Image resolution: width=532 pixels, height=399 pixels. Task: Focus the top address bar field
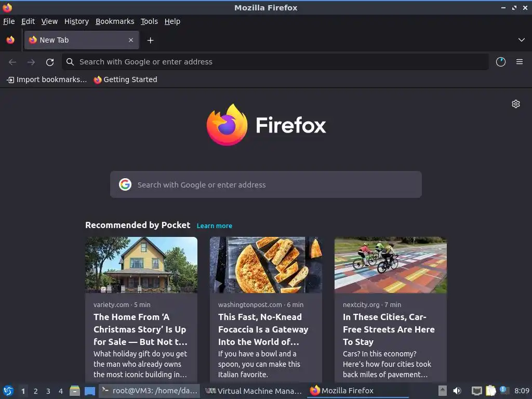pos(275,62)
